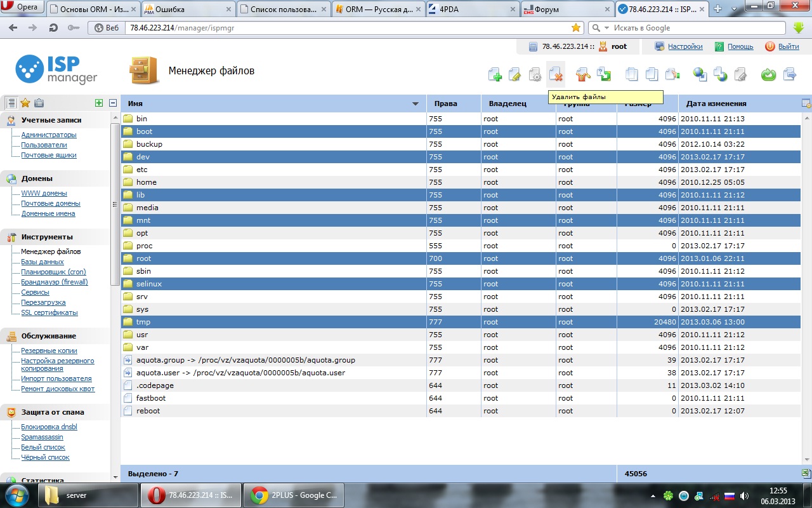Click the create new file icon

click(495, 75)
